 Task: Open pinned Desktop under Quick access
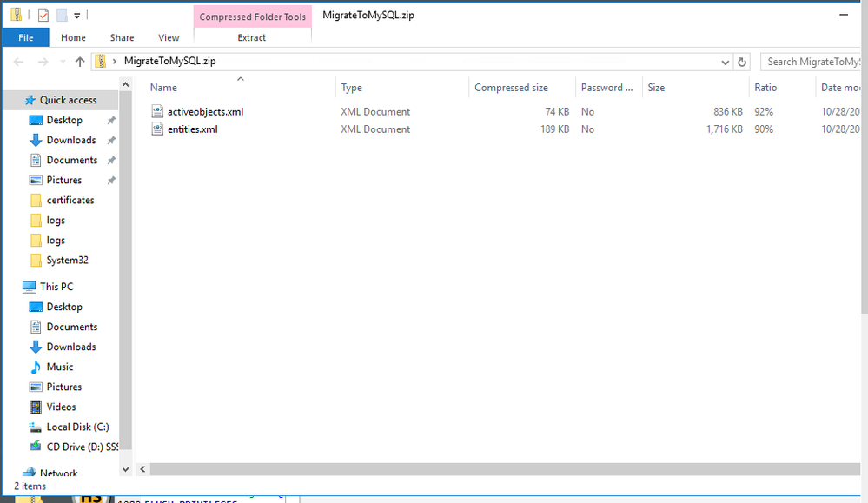tap(64, 120)
